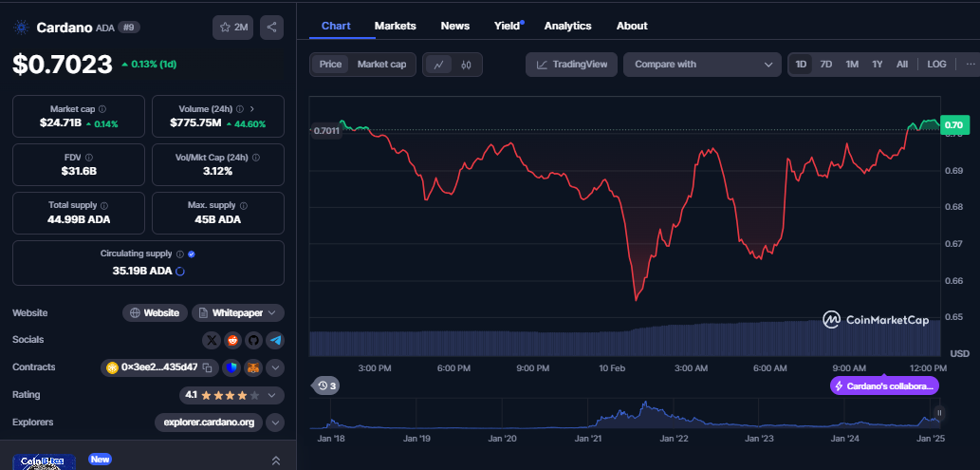Screen dimensions: 980x470
Task: Open the Analytics tab
Action: (567, 26)
